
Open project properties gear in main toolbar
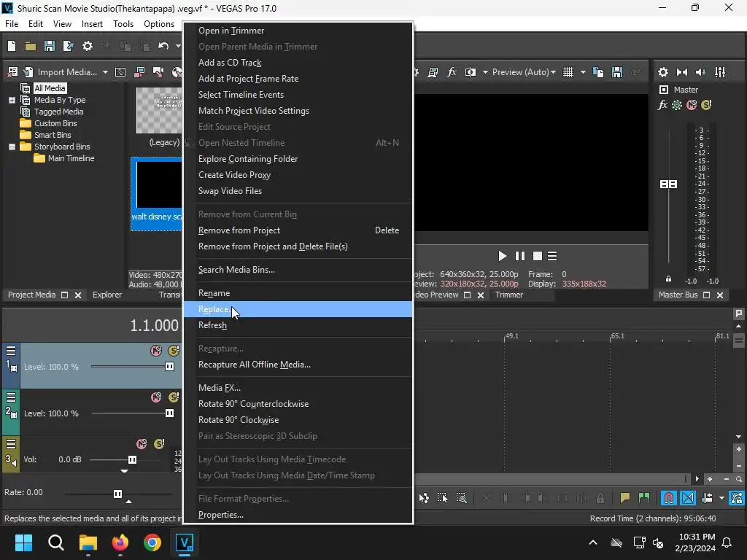88,46
